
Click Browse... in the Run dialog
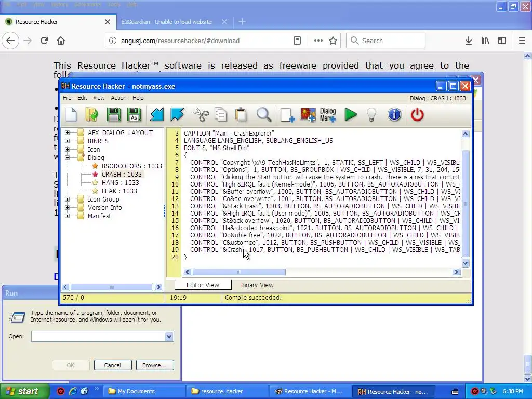tap(155, 365)
